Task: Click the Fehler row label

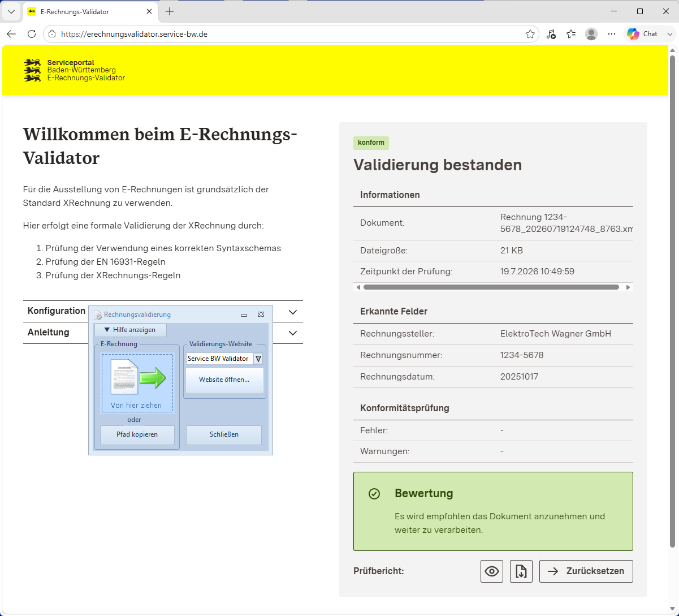Action: click(x=374, y=430)
